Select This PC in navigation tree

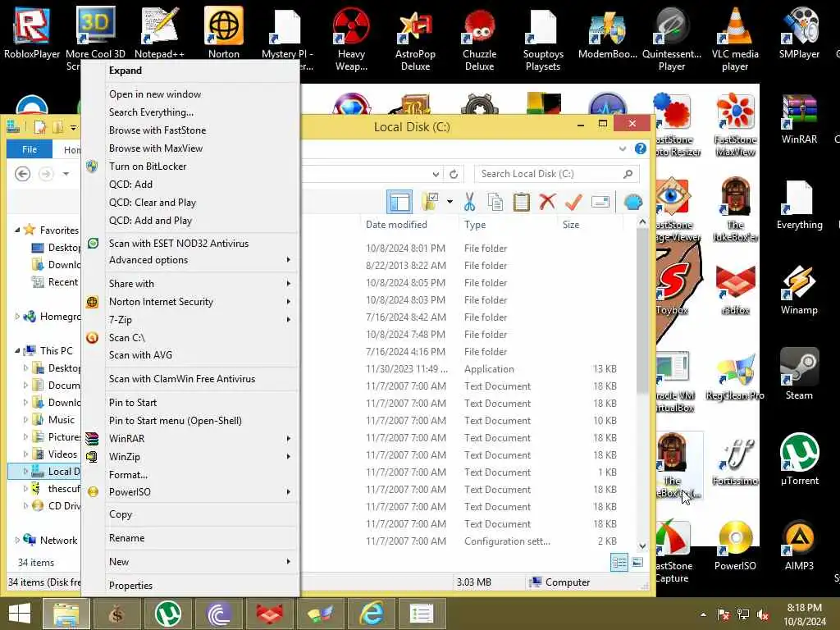(57, 350)
